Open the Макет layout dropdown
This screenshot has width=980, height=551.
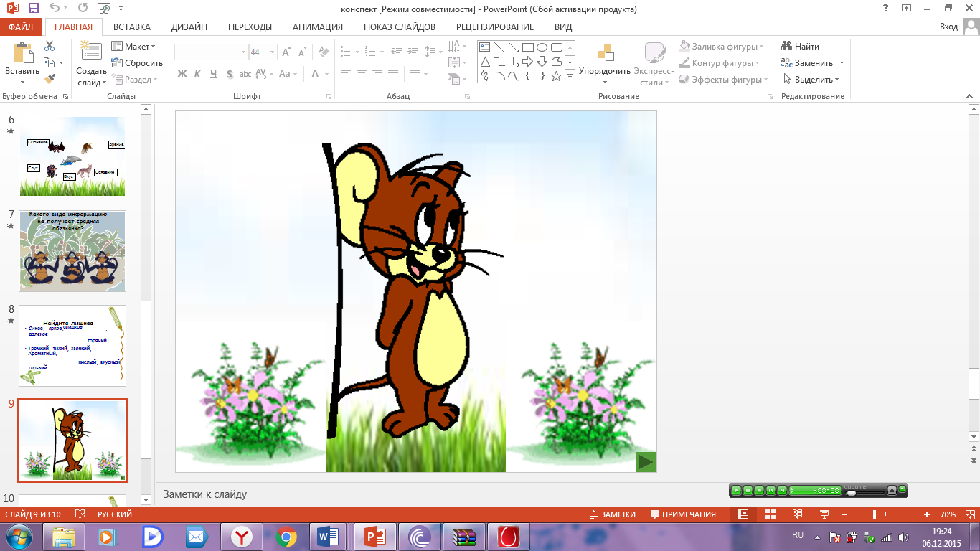(134, 47)
